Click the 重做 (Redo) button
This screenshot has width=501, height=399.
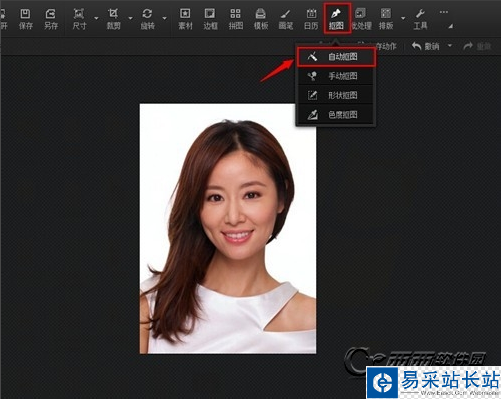pyautogui.click(x=477, y=46)
